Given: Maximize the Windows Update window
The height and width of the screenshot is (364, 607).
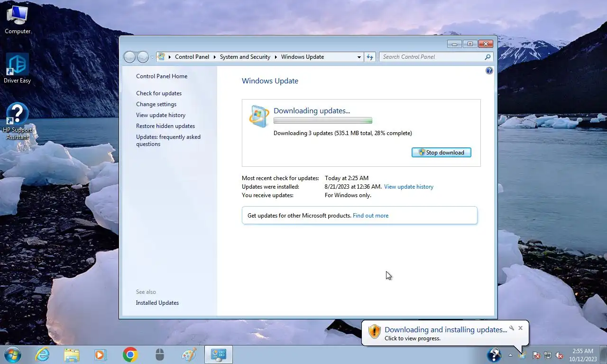Looking at the screenshot, I should (470, 44).
